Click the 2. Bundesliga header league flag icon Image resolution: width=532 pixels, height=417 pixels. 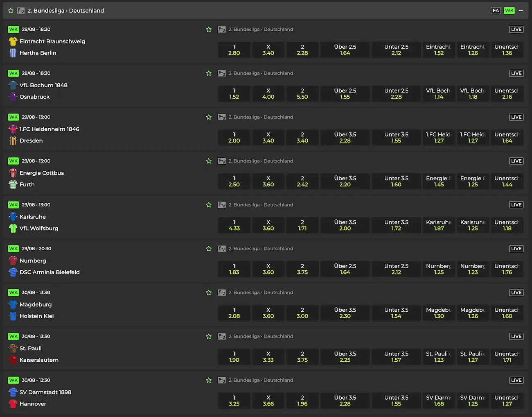click(21, 11)
